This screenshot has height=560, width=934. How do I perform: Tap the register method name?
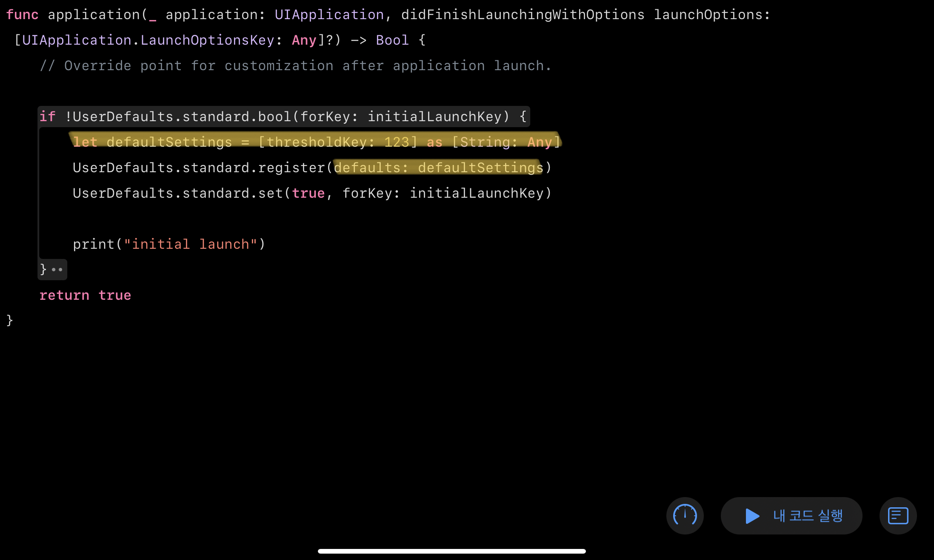pyautogui.click(x=291, y=168)
